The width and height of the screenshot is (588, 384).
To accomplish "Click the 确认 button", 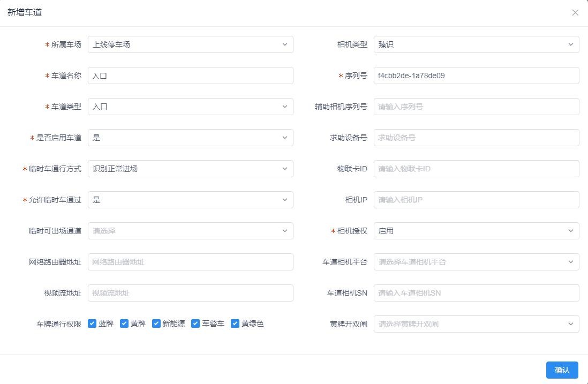I will pyautogui.click(x=562, y=370).
